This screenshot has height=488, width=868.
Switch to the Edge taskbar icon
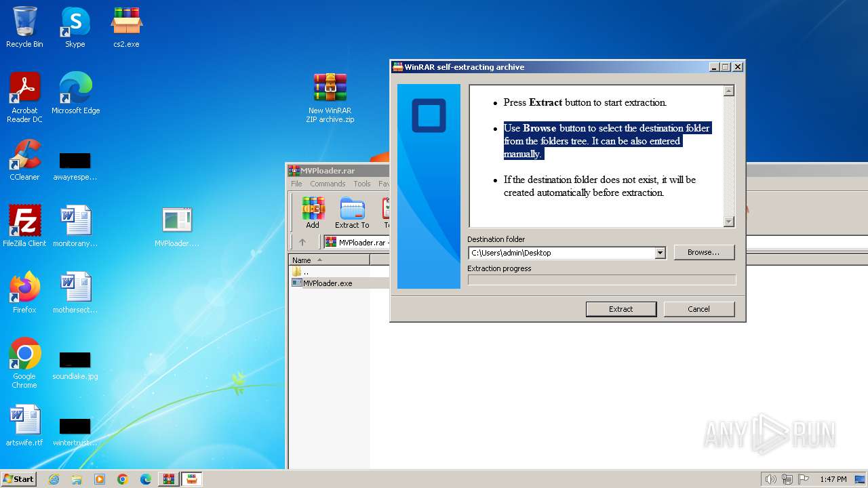[146, 479]
